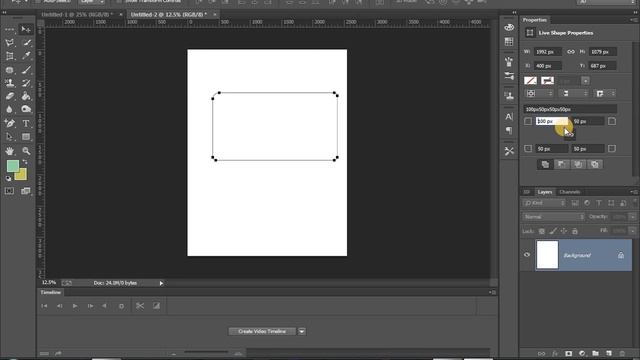Open the Swatches grid panel icon

[509, 42]
